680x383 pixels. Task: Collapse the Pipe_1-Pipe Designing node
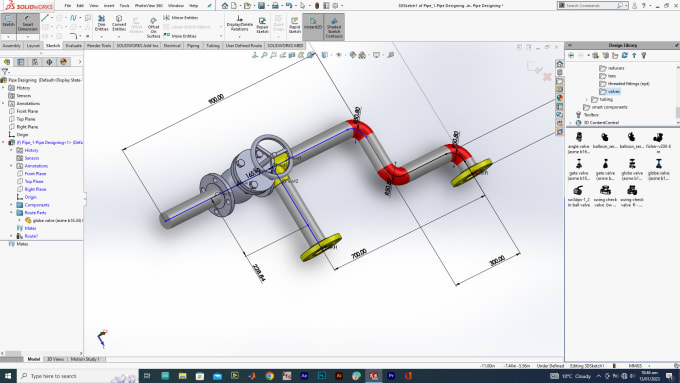click(x=3, y=142)
